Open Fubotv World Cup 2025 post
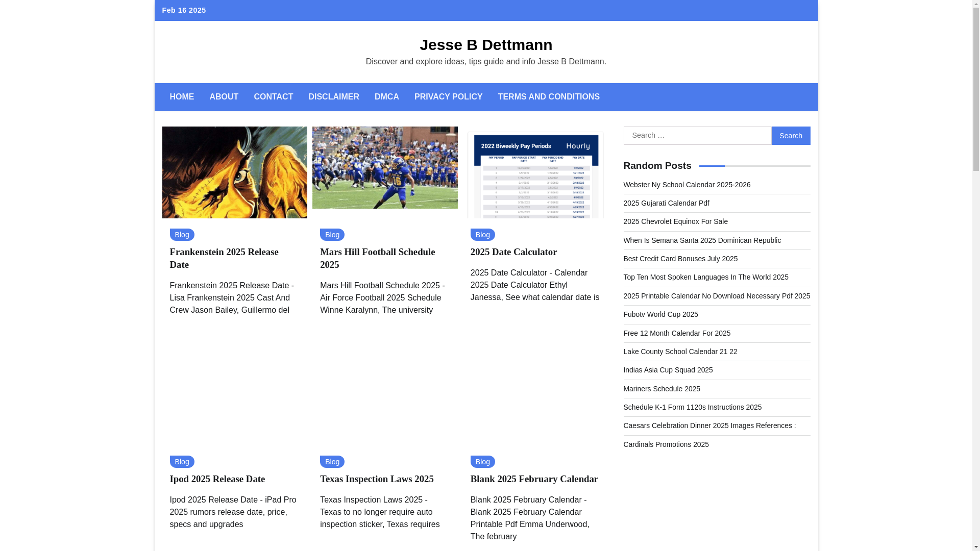Screen dimensions: 980x551 tap(661, 314)
